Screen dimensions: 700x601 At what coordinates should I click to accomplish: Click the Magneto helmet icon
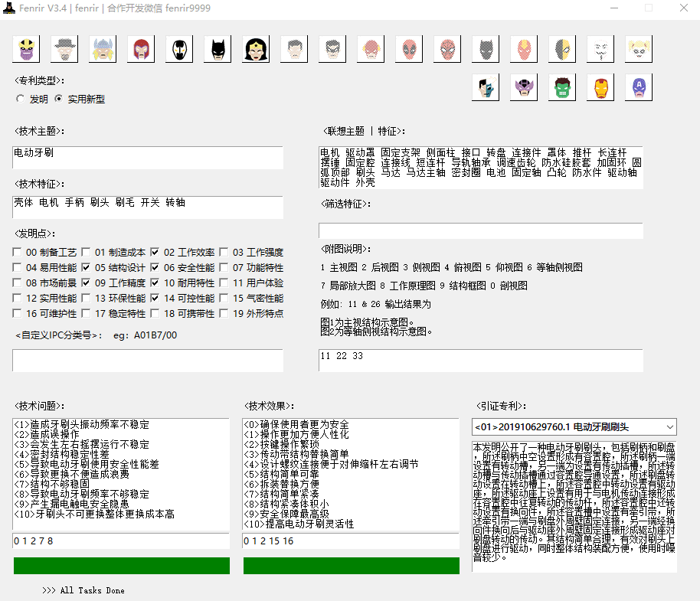coord(141,50)
